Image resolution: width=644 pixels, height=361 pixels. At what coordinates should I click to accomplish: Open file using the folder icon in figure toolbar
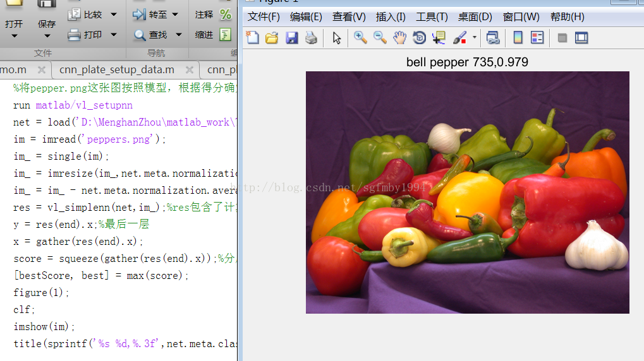272,38
